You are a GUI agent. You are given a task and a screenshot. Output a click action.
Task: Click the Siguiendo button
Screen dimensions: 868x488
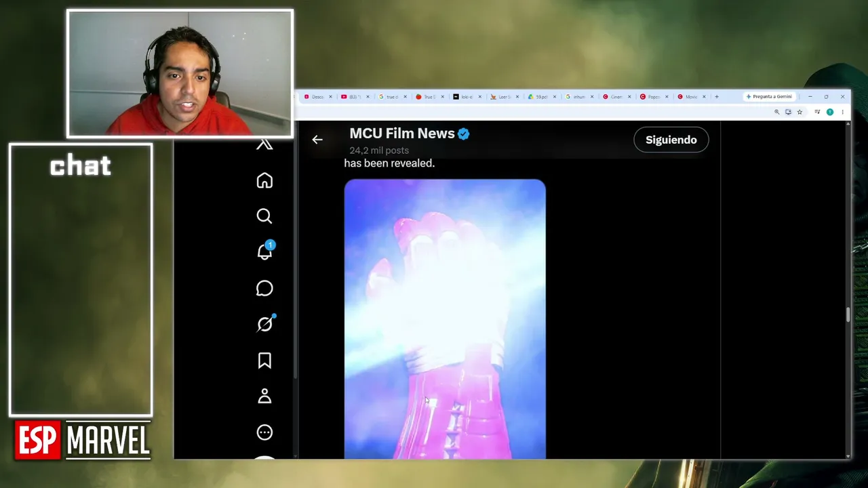(671, 140)
